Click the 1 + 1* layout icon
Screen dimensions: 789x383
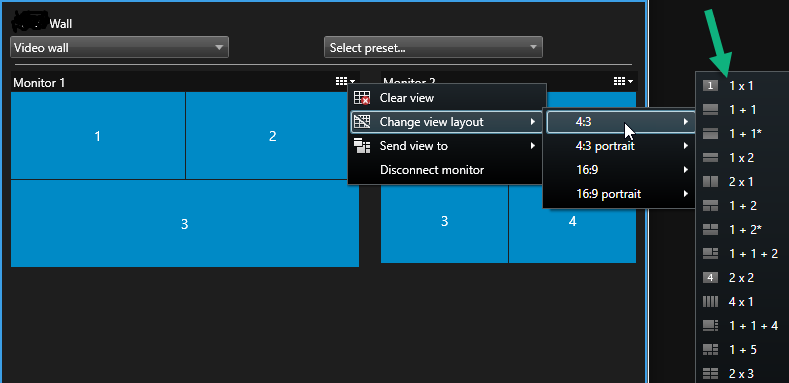click(710, 134)
